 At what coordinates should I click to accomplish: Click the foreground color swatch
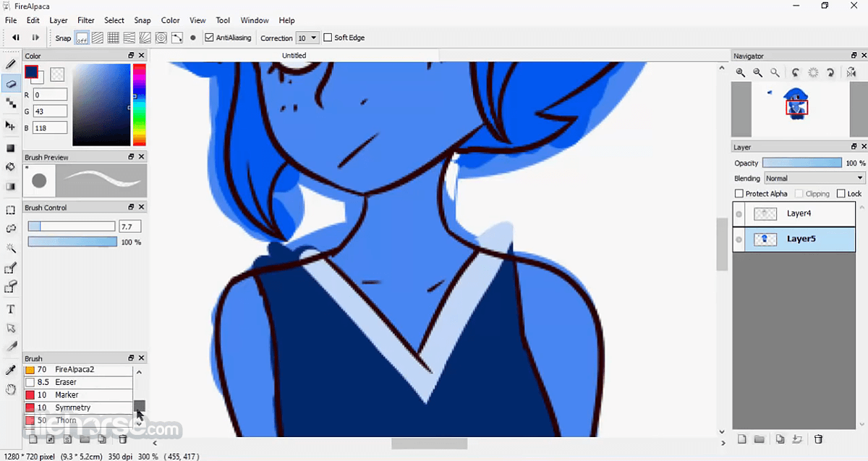coord(31,71)
